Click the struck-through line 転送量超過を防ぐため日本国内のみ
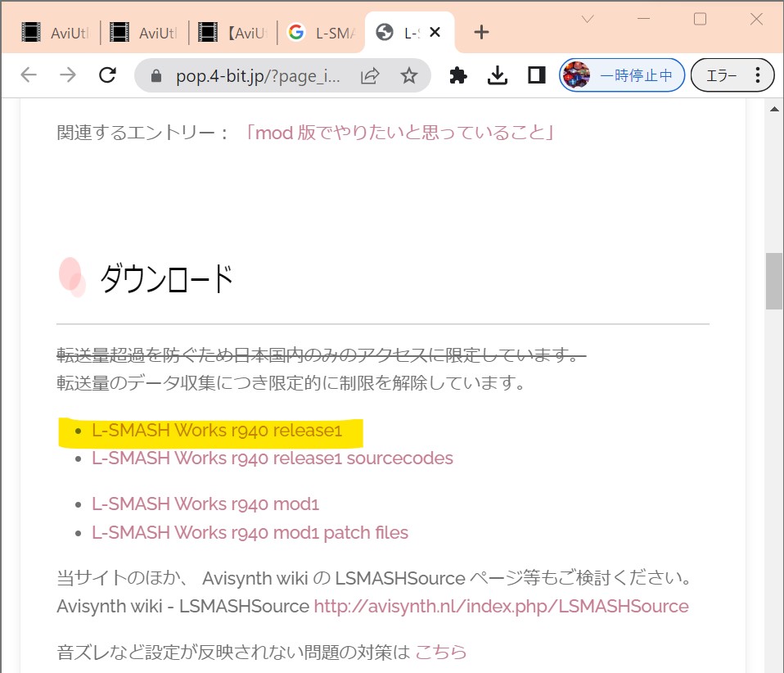The height and width of the screenshot is (673, 784). pyautogui.click(x=321, y=355)
